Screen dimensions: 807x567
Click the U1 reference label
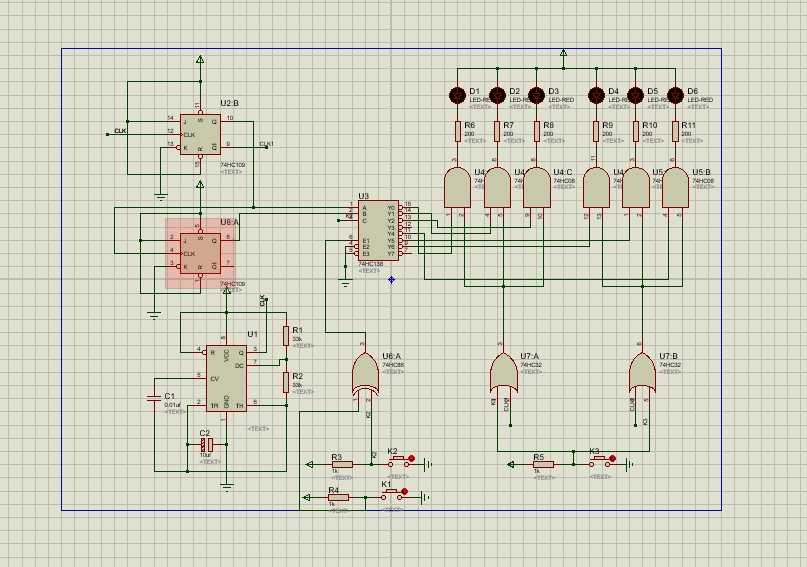point(252,334)
